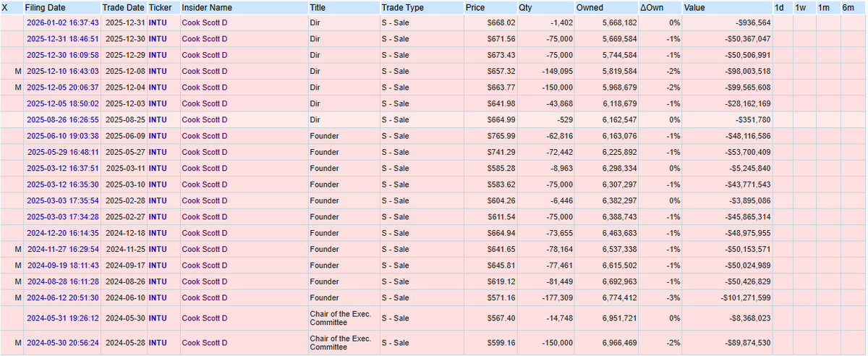868x356 pixels.
Task: Click the Price column header
Action: click(475, 7)
